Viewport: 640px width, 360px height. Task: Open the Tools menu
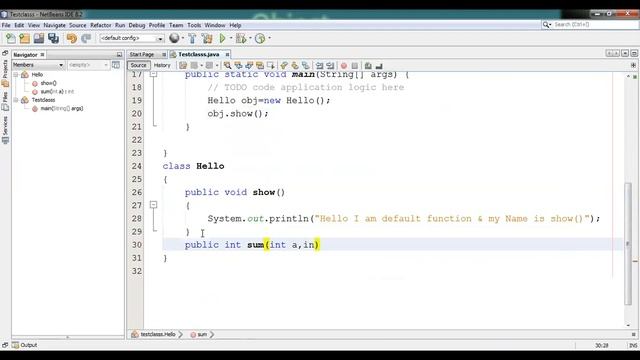point(194,25)
